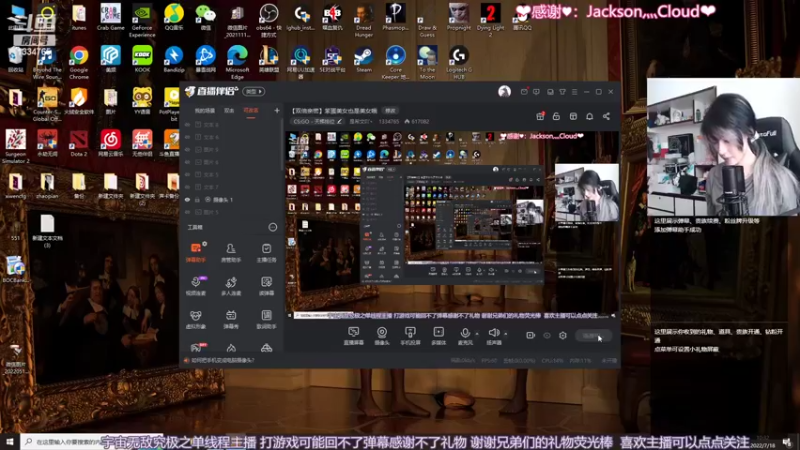Open the virtual avatar tool
This screenshot has height=450, width=800.
(196, 319)
